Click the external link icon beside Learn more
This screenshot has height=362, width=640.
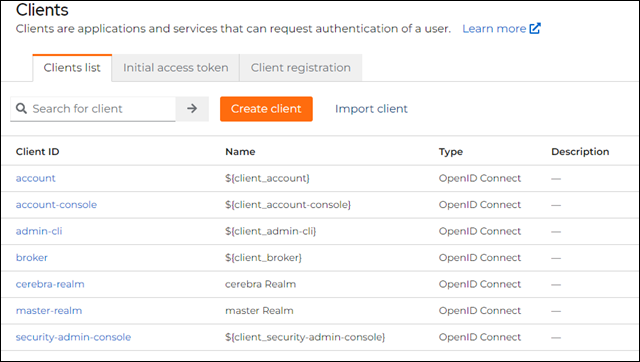tap(535, 29)
